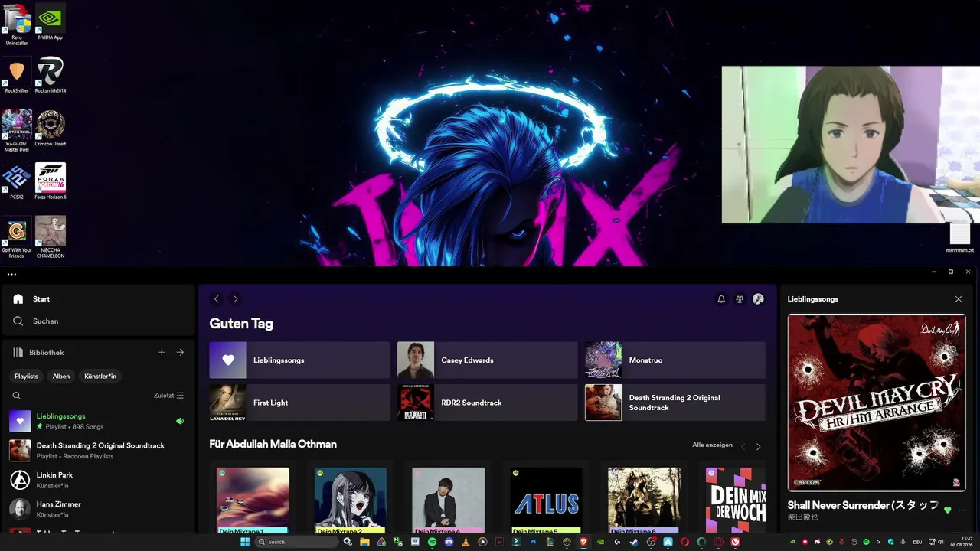Open Zuletzt sort order dropdown

pos(168,396)
